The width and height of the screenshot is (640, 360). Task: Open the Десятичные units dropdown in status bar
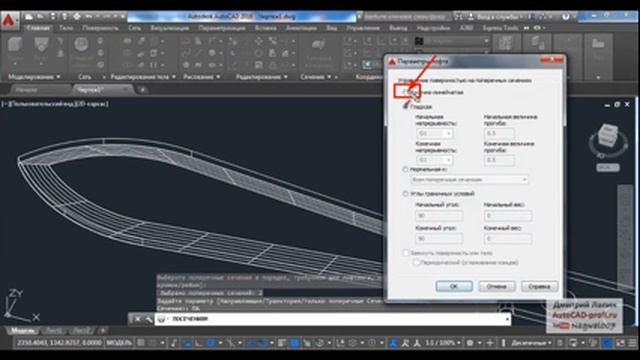pyautogui.click(x=531, y=343)
